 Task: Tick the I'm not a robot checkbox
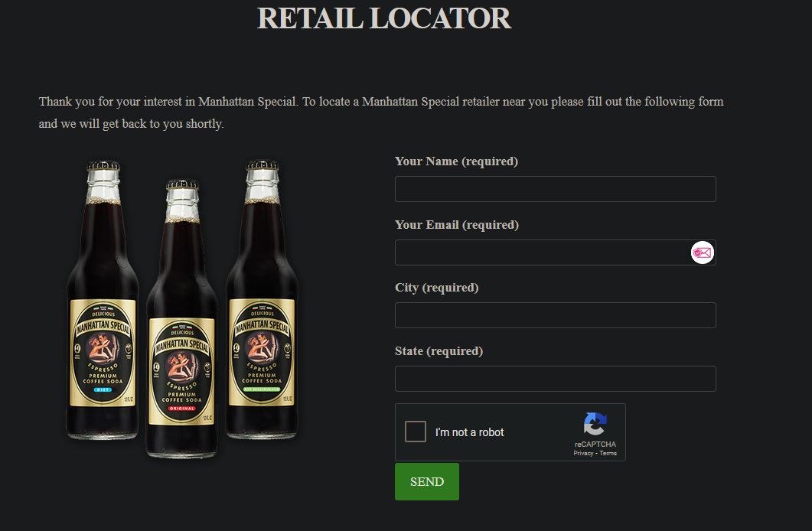click(416, 432)
